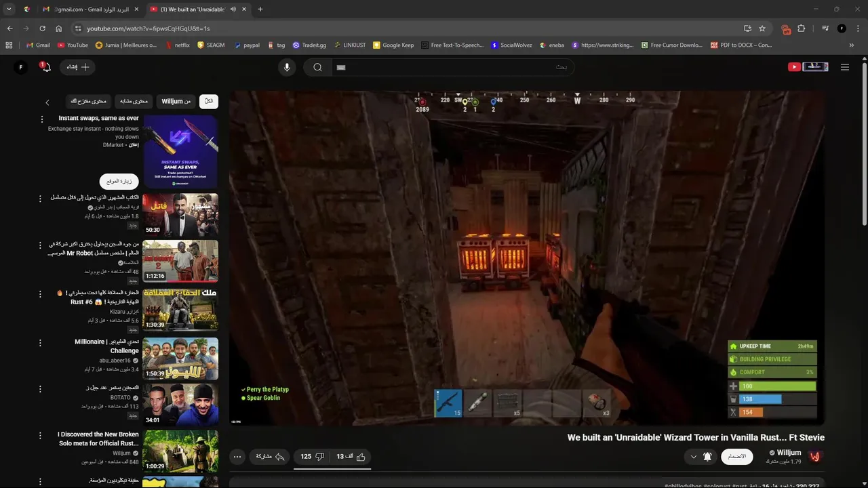
Task: Open options for Rust #6 video
Action: click(41, 293)
